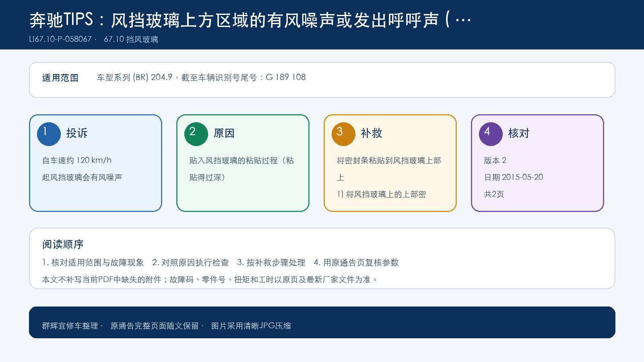
Task: Click the line 1) 将风挡玻璃上的上部密
Action: point(382,194)
